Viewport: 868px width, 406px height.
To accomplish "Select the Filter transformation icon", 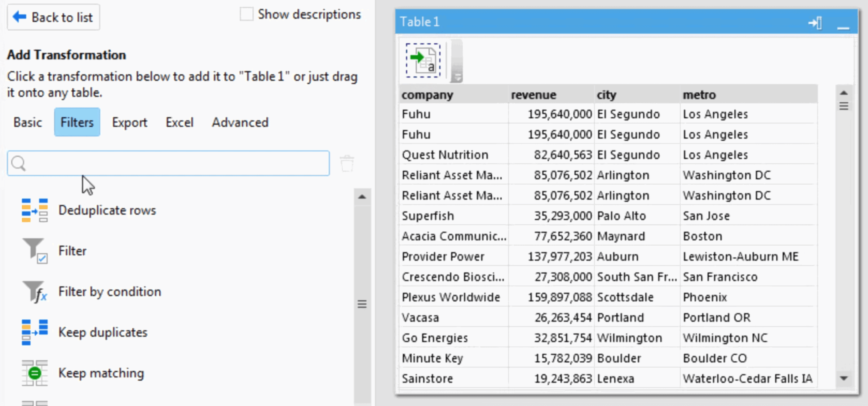I will click(x=35, y=251).
